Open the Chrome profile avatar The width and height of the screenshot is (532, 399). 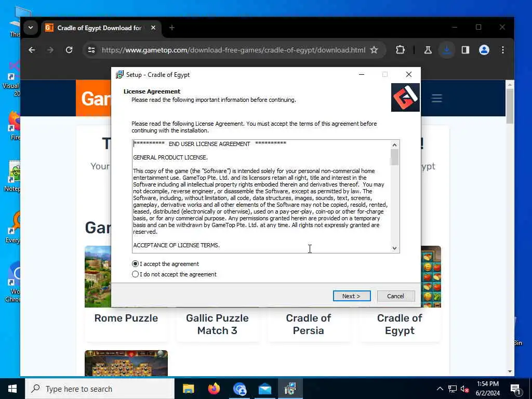point(484,50)
